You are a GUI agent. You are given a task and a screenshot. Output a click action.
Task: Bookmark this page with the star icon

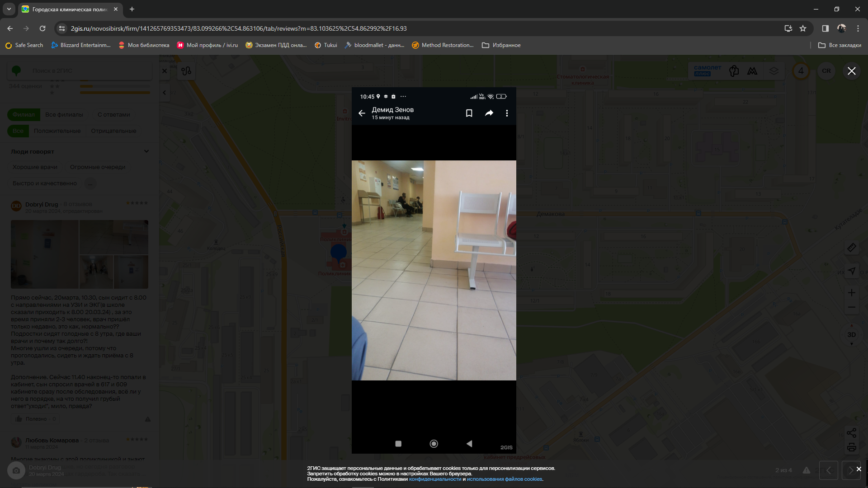[803, 28]
